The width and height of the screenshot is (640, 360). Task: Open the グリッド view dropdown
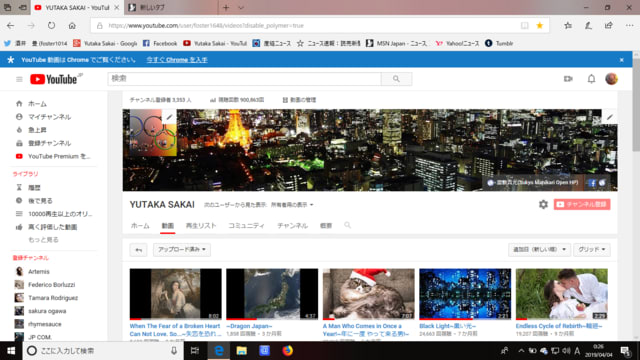pos(592,250)
